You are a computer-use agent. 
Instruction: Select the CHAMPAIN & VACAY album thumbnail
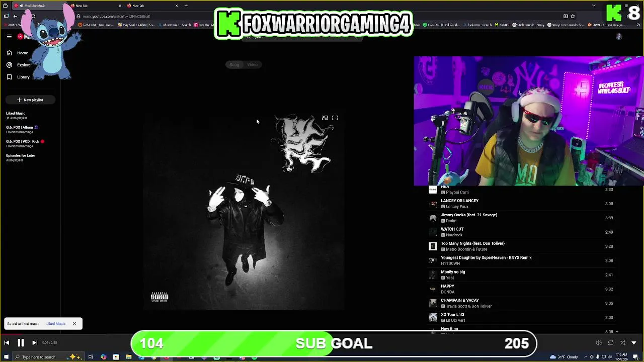(433, 303)
